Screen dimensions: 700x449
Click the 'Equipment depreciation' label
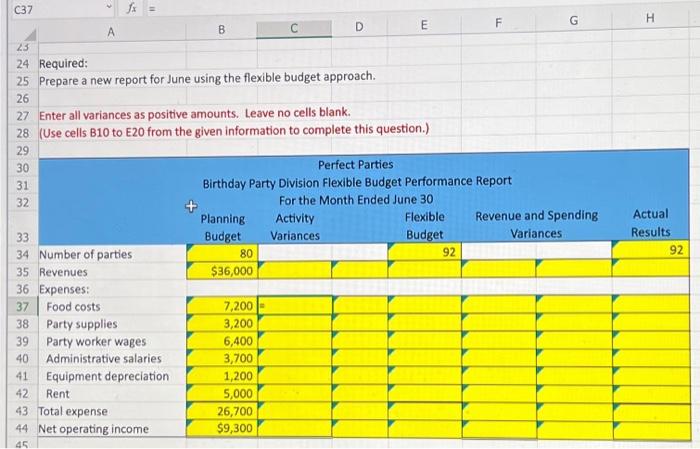107,376
